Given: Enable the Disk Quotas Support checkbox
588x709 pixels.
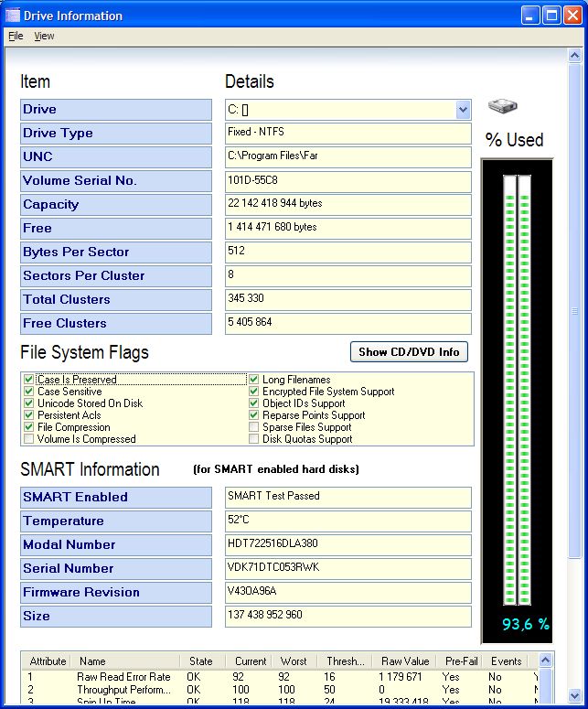Looking at the screenshot, I should (254, 439).
